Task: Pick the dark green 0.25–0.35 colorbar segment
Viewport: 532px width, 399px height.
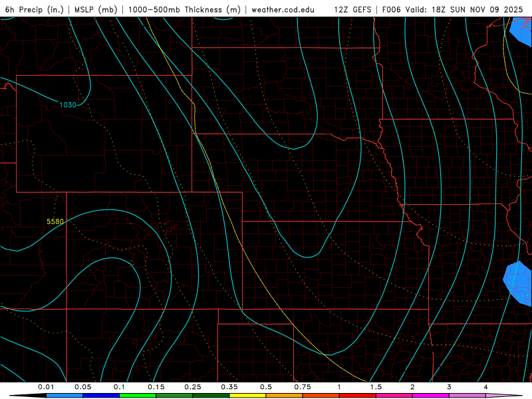Action: coord(211,396)
